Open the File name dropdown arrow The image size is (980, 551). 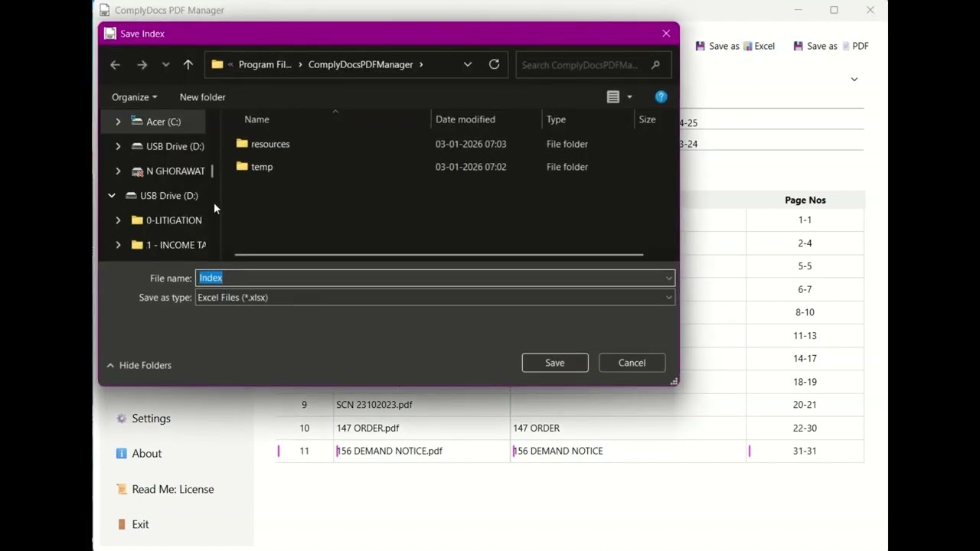pos(668,278)
